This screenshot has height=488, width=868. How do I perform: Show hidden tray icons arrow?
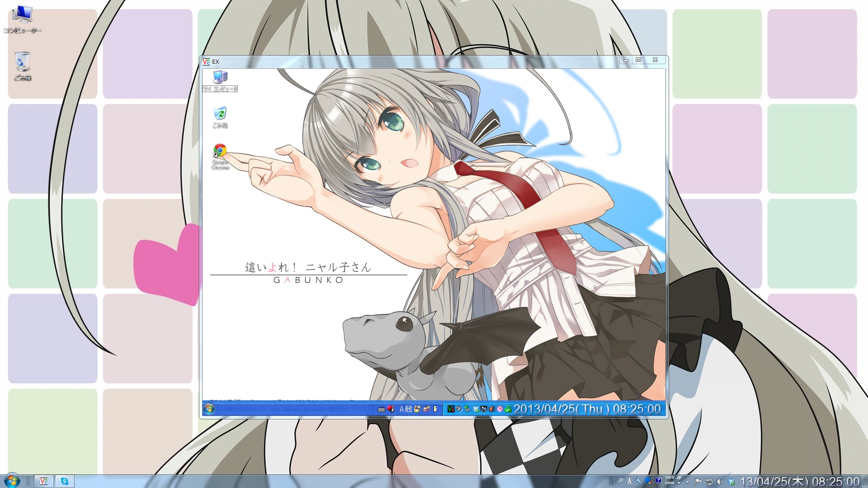[687, 482]
